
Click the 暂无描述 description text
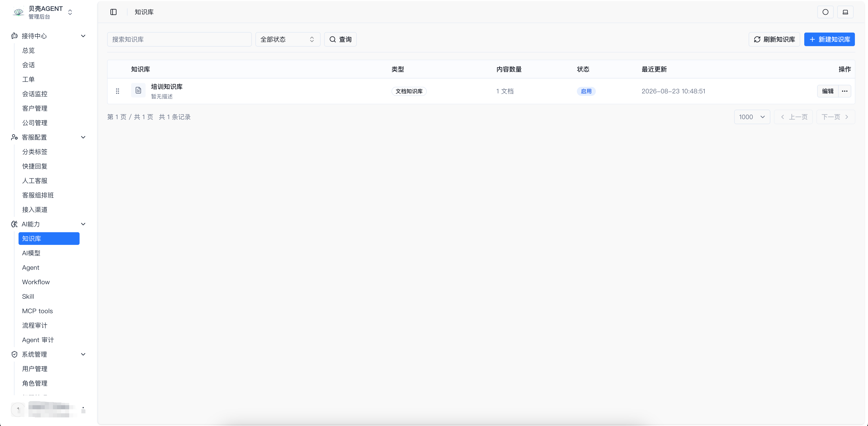162,96
